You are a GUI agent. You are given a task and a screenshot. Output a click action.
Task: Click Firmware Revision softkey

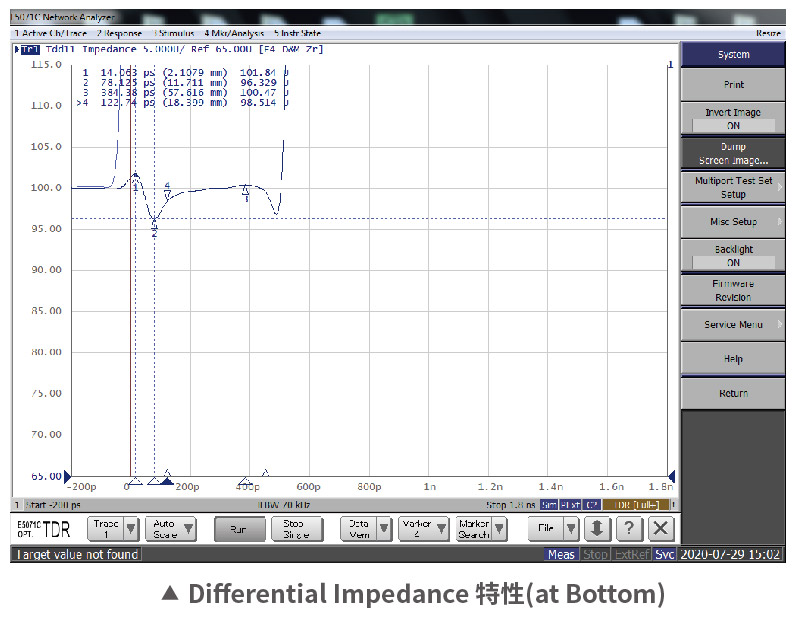tap(733, 290)
